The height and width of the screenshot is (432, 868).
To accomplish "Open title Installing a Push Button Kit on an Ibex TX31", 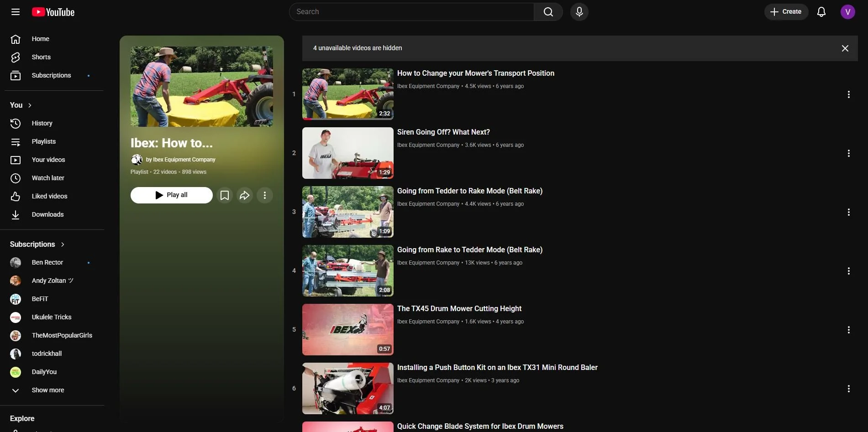I will (x=497, y=368).
